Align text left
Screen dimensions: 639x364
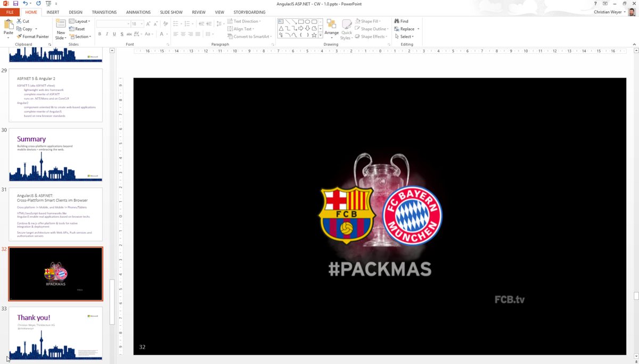(x=176, y=34)
